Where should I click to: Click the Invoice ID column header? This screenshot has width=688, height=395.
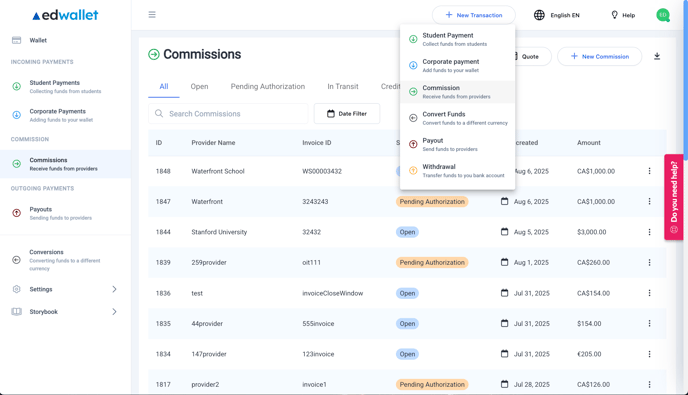317,143
